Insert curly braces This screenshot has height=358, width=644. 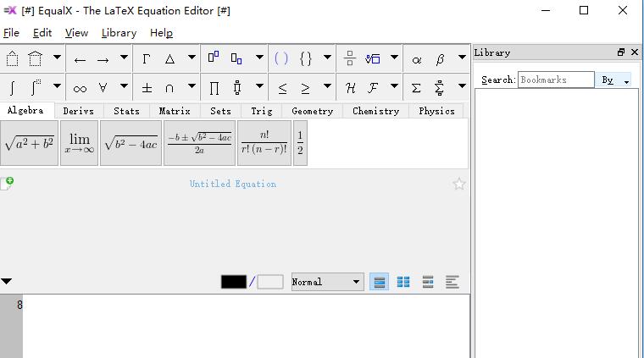point(306,58)
